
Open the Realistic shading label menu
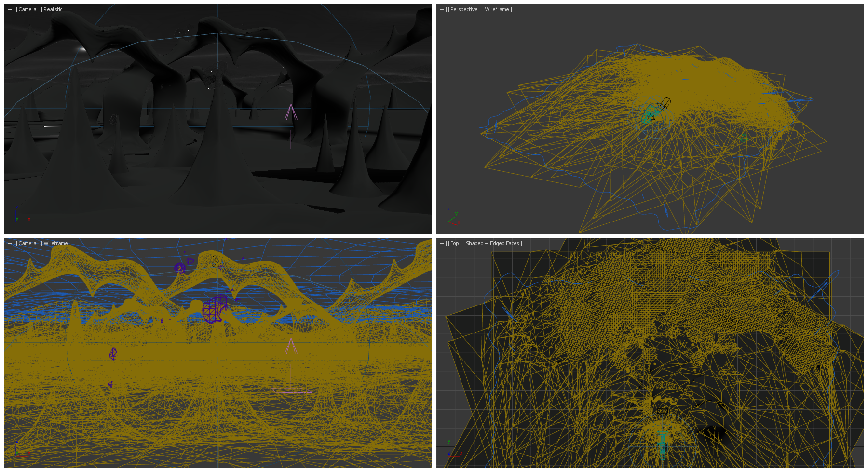[x=53, y=9]
